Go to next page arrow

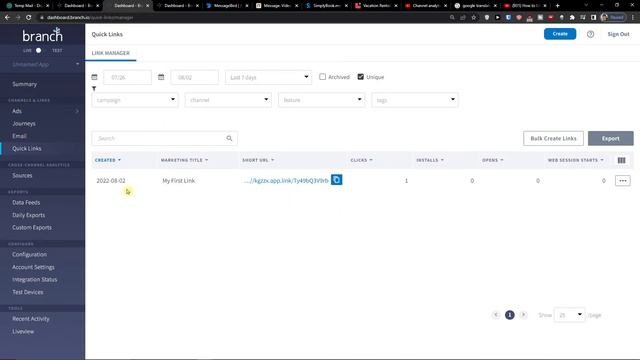(523, 315)
